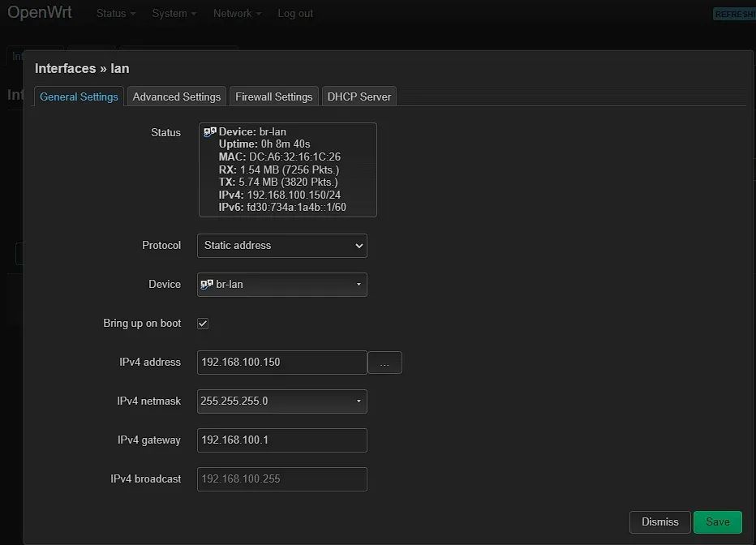
Task: Select the DHCP Server tab
Action: pos(359,97)
